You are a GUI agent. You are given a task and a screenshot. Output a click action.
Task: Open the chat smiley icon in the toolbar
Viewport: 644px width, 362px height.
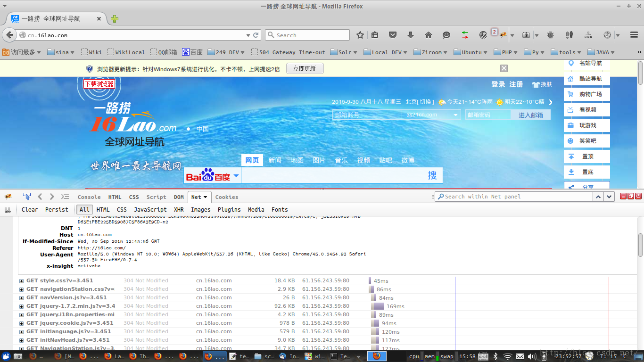coord(446,35)
